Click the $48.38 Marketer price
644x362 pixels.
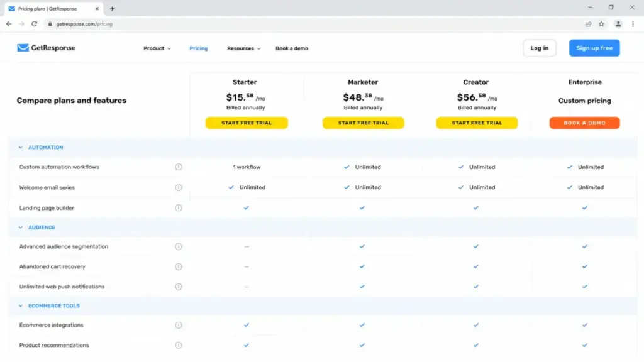(363, 97)
